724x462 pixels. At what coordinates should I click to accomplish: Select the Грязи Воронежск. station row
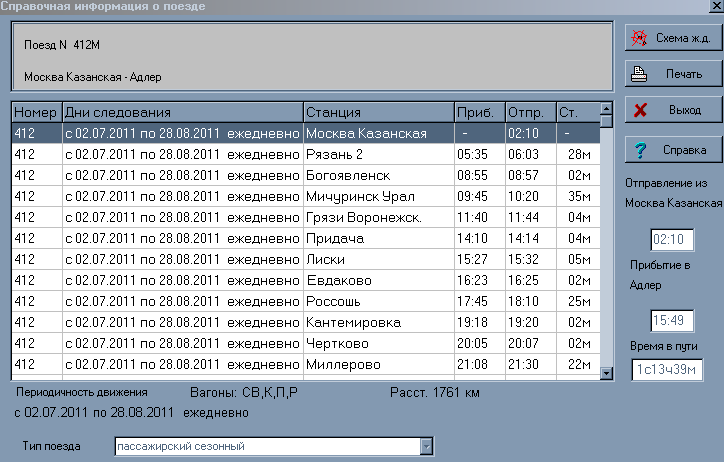(306, 217)
